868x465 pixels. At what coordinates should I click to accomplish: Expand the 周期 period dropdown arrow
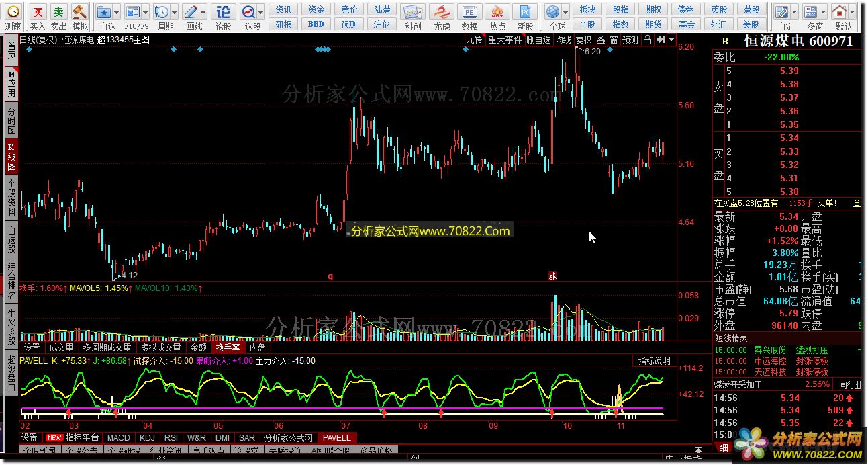coord(175,12)
